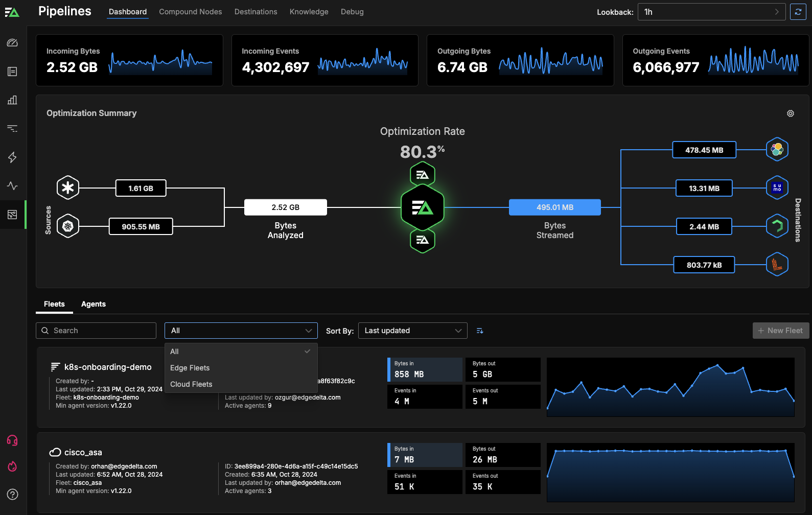This screenshot has height=515, width=812.
Task: Open the Sort By Last updated dropdown
Action: 412,331
